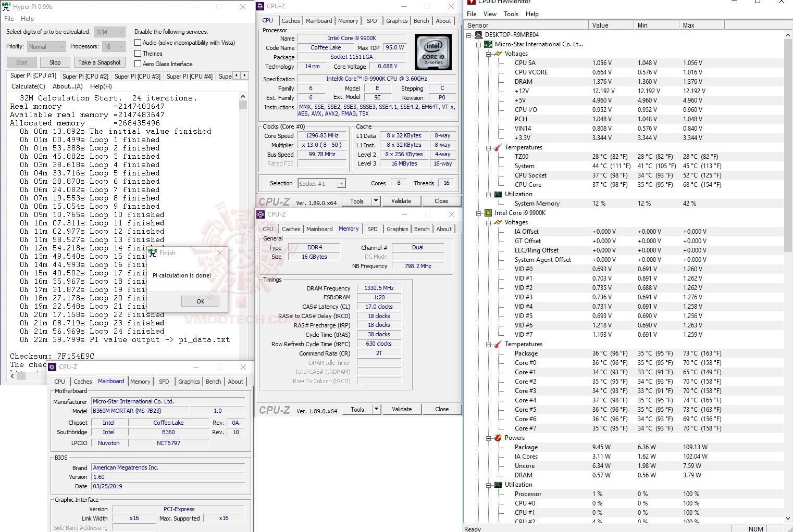
Task: Collapse the DESKTOP-R9MRE04 tree node
Action: click(x=469, y=35)
